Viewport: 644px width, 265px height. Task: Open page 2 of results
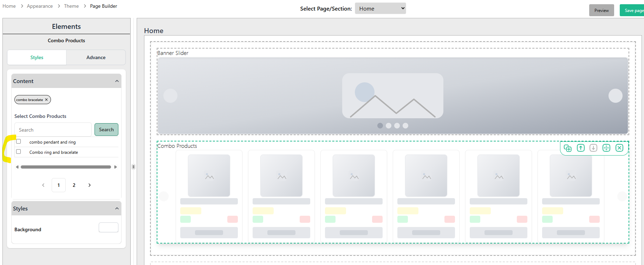74,185
